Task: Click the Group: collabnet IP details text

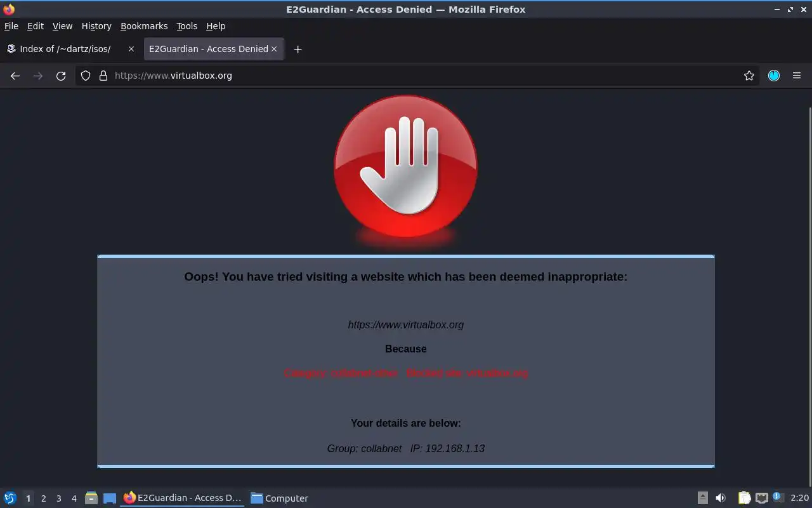Action: point(406,448)
